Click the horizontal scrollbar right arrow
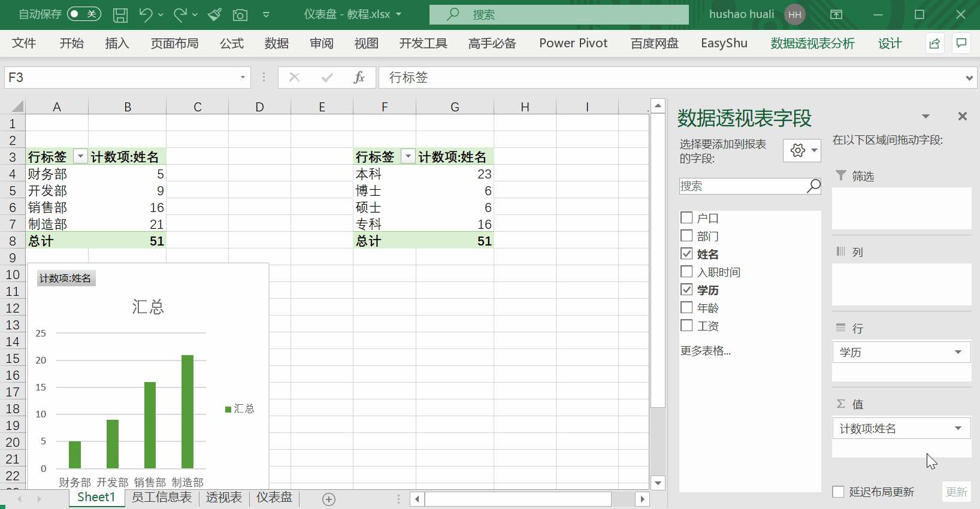 [642, 499]
